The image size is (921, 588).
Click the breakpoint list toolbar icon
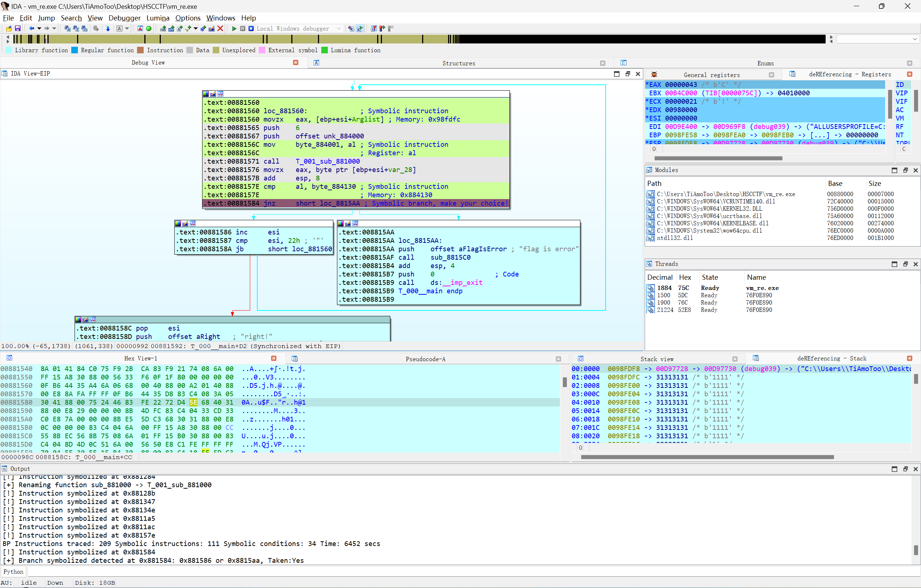pos(374,28)
